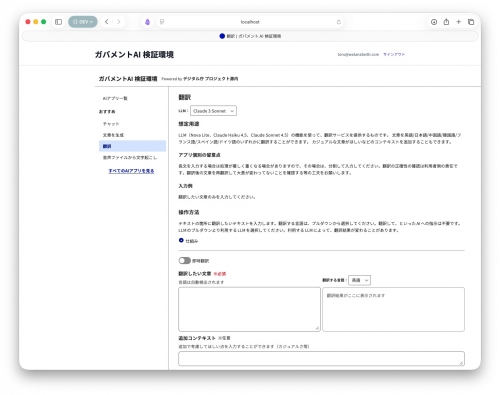Screen dimensions: 500x395
Task: Click the Share icon in Safari toolbar
Action: point(446,22)
